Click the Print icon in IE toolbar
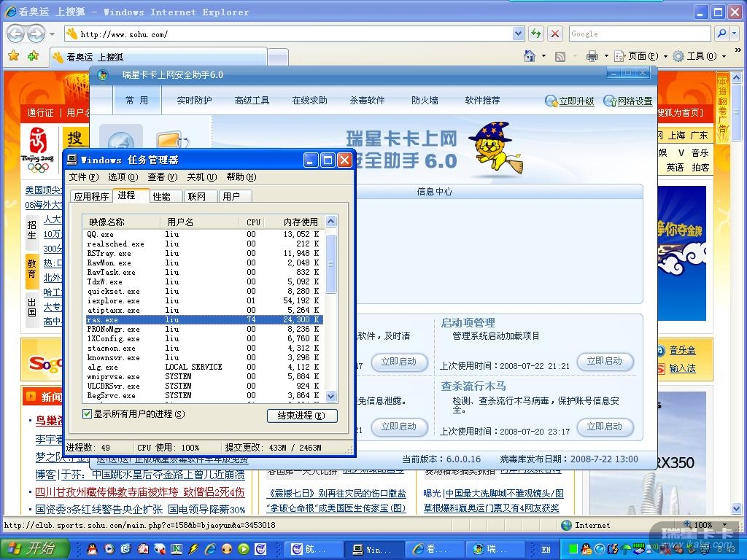The width and height of the screenshot is (747, 560). [592, 56]
